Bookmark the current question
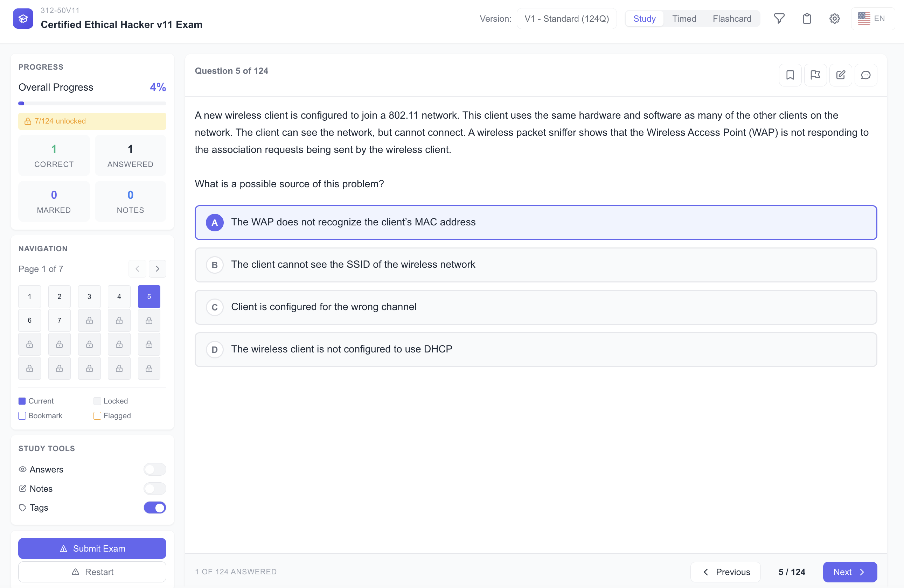The image size is (904, 588). [x=790, y=75]
